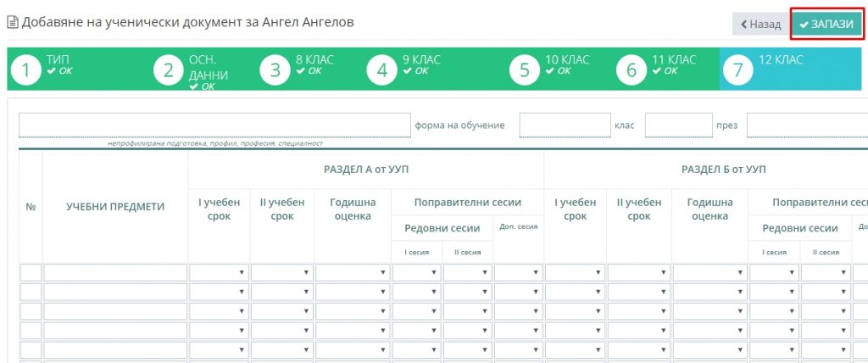The height and width of the screenshot is (363, 868).
Task: Open first row Раздел Б I учебен срок dropdown
Action: click(576, 272)
